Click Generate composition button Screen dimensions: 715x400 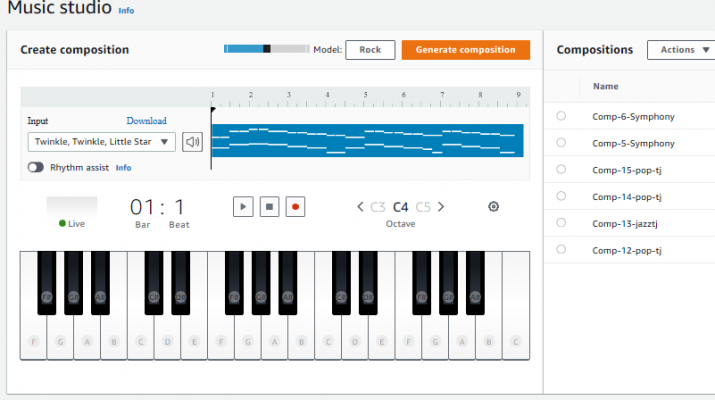coord(466,50)
